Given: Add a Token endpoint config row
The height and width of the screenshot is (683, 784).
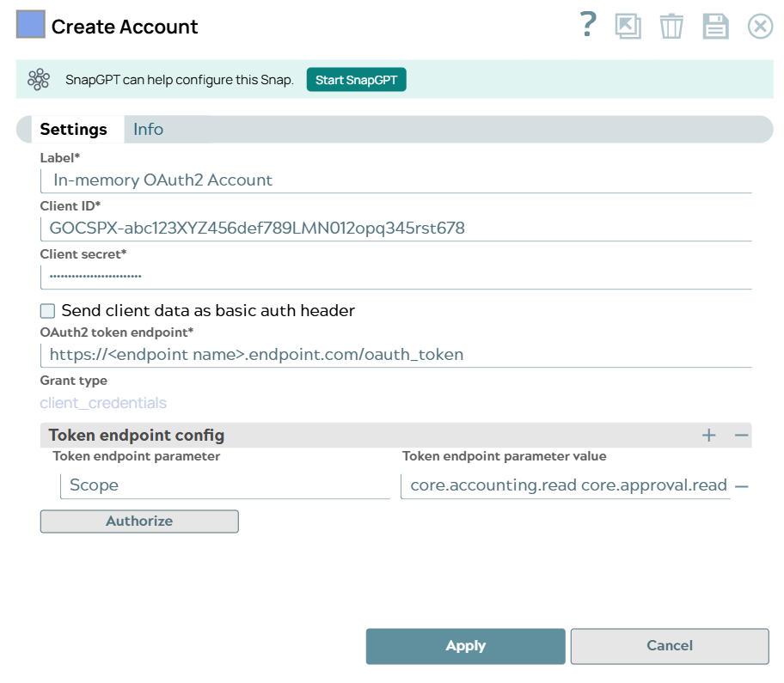Looking at the screenshot, I should pos(708,436).
